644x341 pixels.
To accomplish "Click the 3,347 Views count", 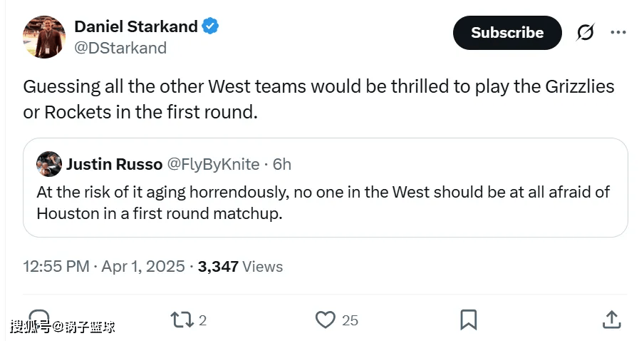I will pos(240,267).
